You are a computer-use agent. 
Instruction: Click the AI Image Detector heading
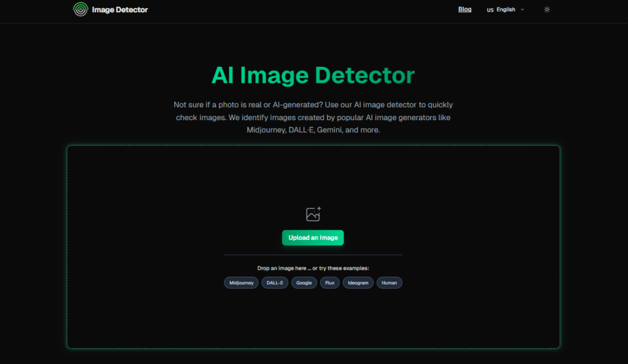coord(313,75)
